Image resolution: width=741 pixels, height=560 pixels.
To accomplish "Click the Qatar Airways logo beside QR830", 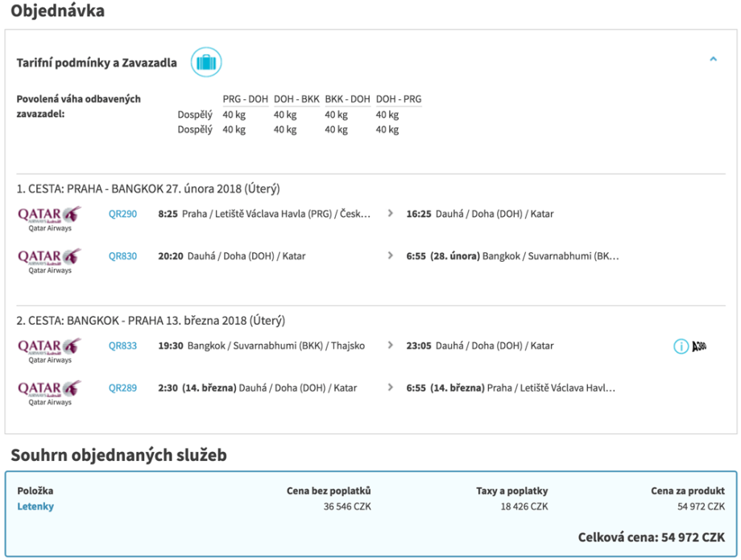I will tap(50, 260).
